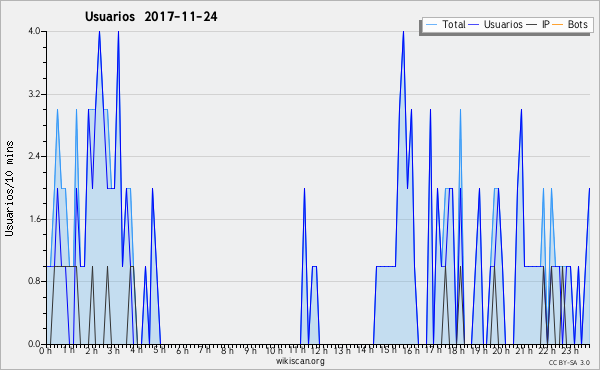Click the light blue Total legend line
Image resolution: width=600 pixels, height=370 pixels.
[x=431, y=25]
